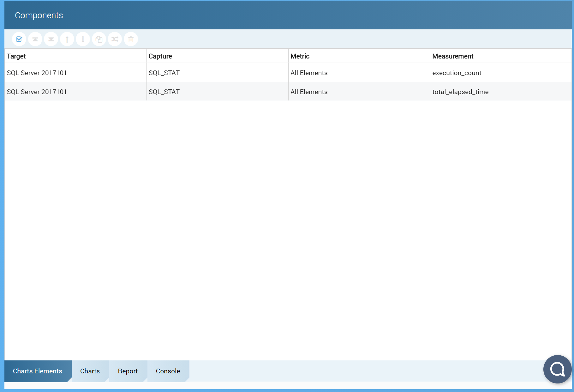This screenshot has height=392, width=574.
Task: Select the Charts Elements tab
Action: [38, 371]
